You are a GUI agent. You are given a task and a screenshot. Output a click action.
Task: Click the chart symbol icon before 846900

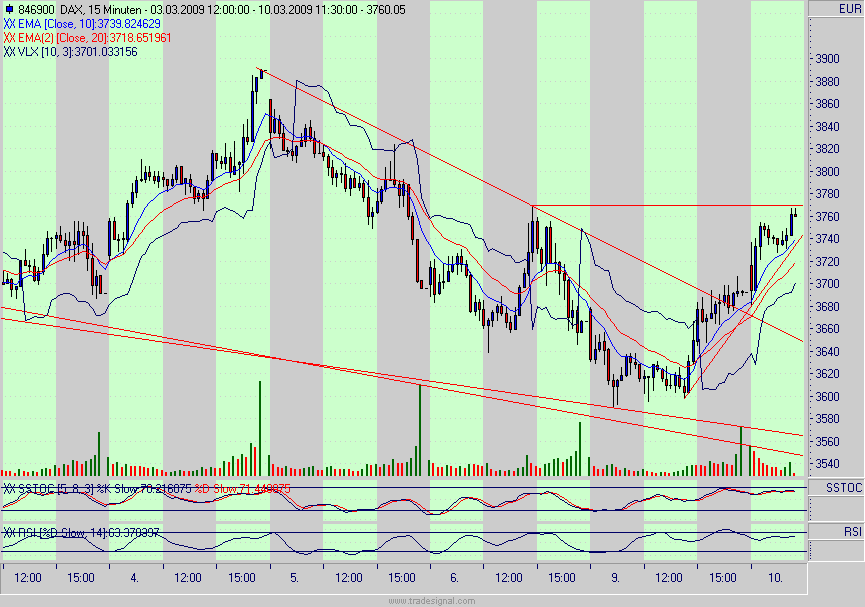pos(10,7)
